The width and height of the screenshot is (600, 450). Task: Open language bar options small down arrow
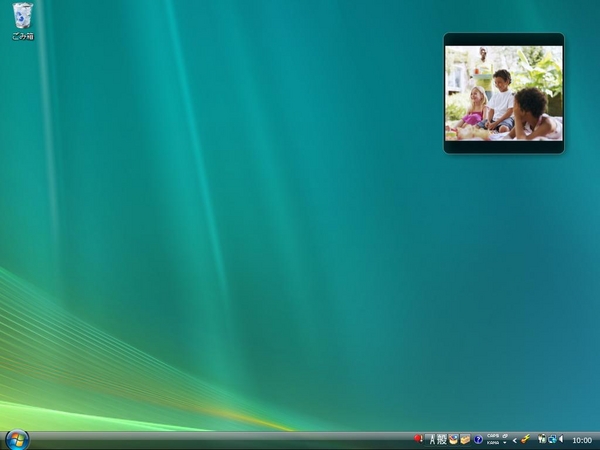pos(505,442)
